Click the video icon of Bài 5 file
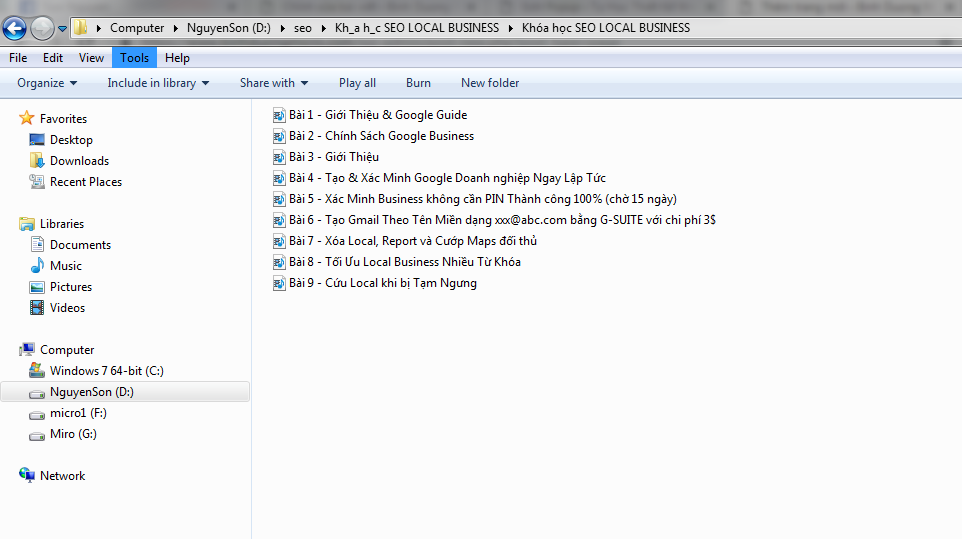This screenshot has width=962, height=539. click(x=279, y=199)
